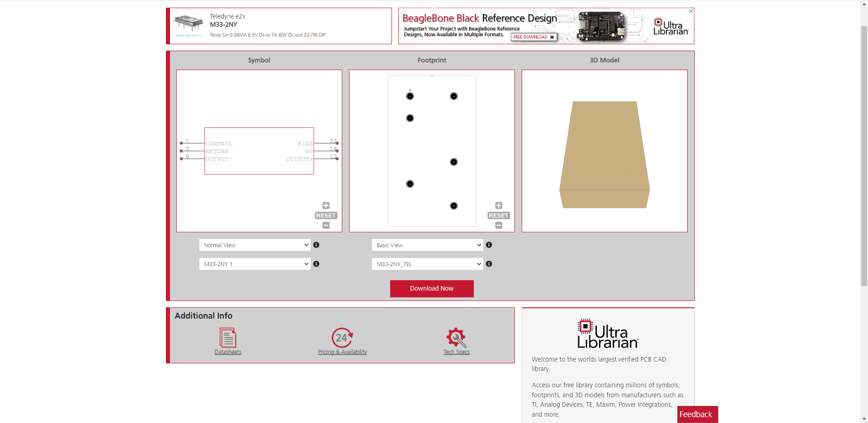
Task: Open the Normal View symbol dropdown
Action: [x=255, y=245]
